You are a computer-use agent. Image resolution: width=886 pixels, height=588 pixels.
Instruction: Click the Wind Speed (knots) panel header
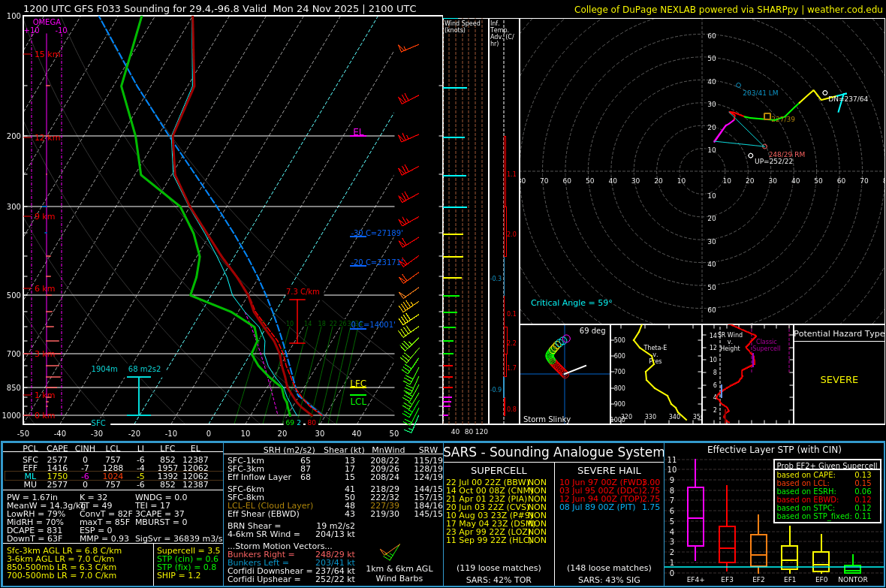click(463, 26)
